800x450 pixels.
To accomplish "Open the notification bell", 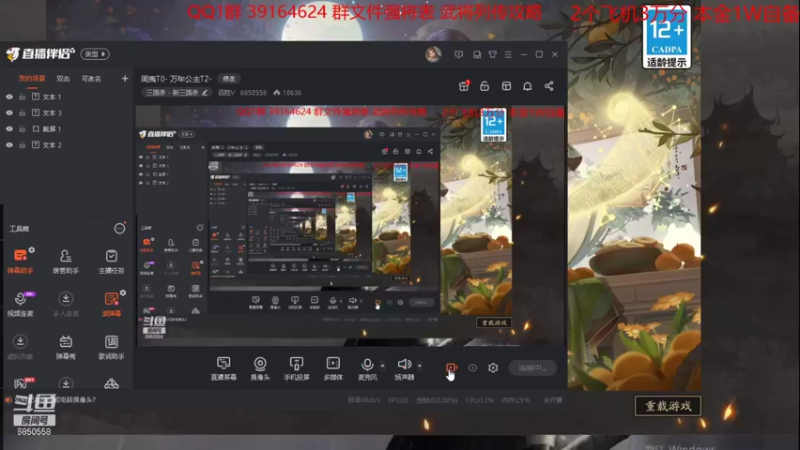I will (528, 86).
